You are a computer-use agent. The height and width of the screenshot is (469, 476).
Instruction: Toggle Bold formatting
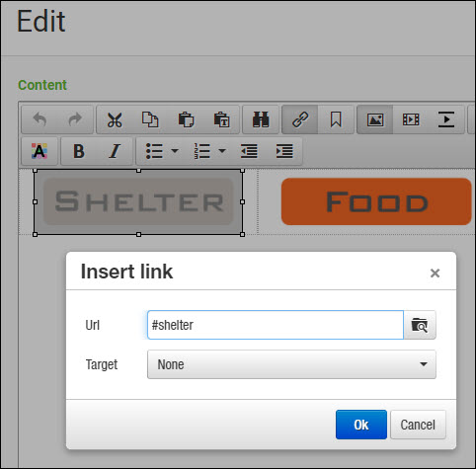[x=79, y=151]
